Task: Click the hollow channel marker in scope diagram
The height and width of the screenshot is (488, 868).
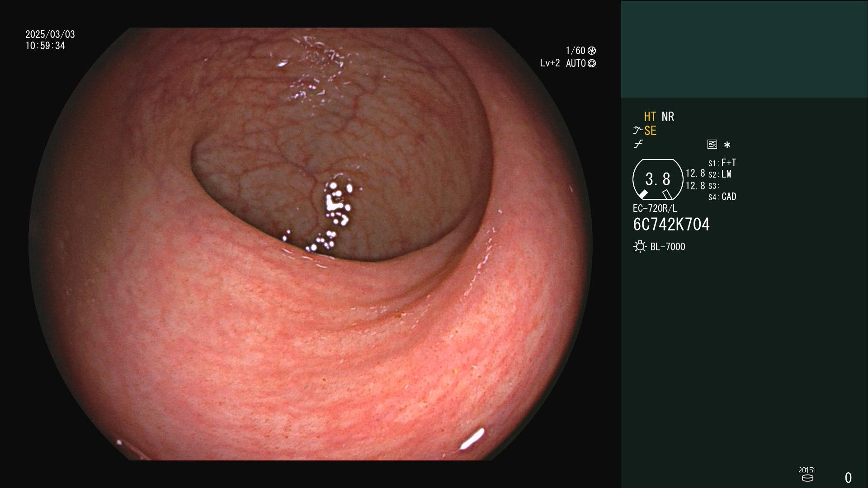Action: pyautogui.click(x=667, y=194)
